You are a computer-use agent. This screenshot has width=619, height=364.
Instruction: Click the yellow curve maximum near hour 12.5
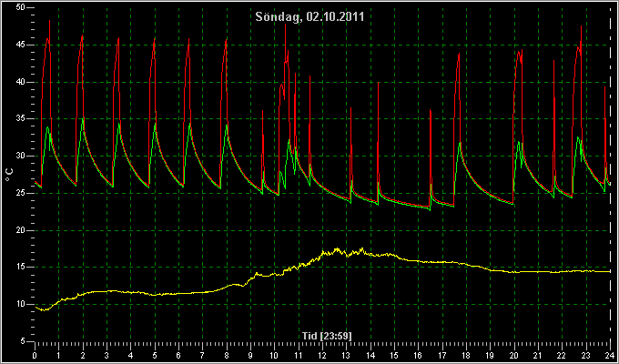337,249
